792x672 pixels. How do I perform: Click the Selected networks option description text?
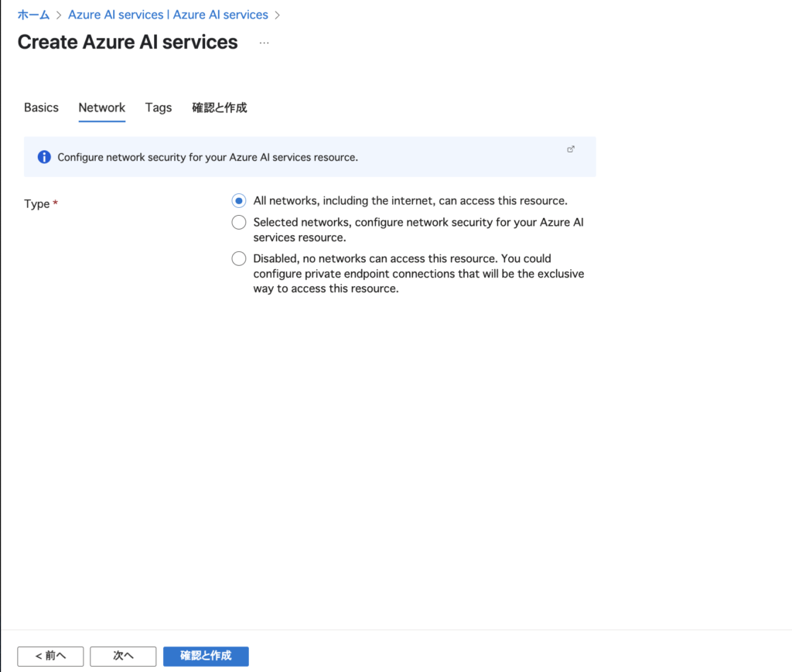418,230
